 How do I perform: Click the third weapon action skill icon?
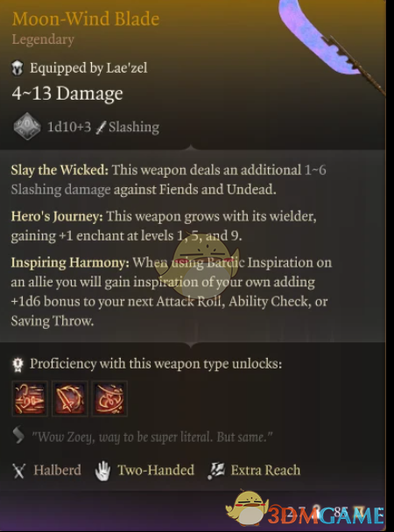click(x=109, y=398)
